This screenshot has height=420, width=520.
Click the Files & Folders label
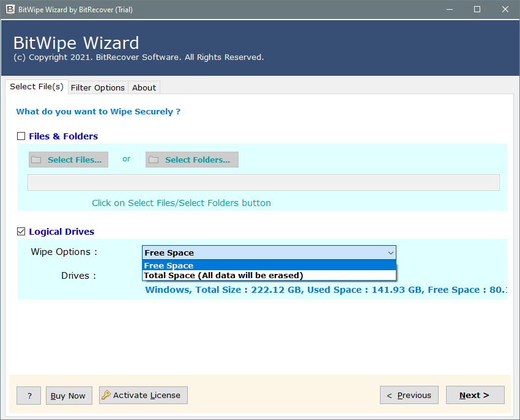[x=64, y=136]
